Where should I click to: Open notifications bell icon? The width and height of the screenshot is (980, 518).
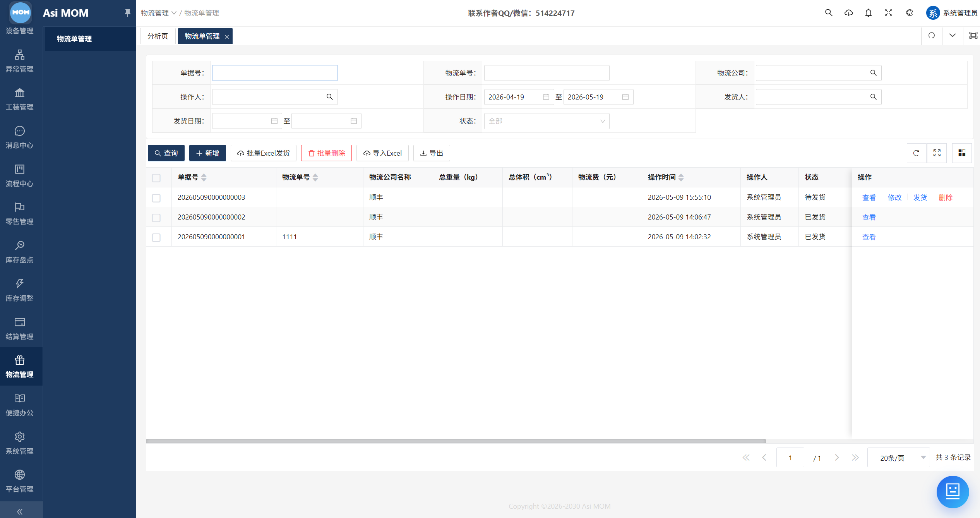pos(869,13)
